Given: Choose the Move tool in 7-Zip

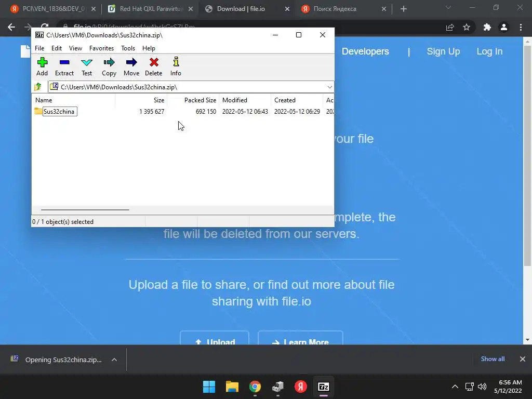Looking at the screenshot, I should [x=131, y=66].
